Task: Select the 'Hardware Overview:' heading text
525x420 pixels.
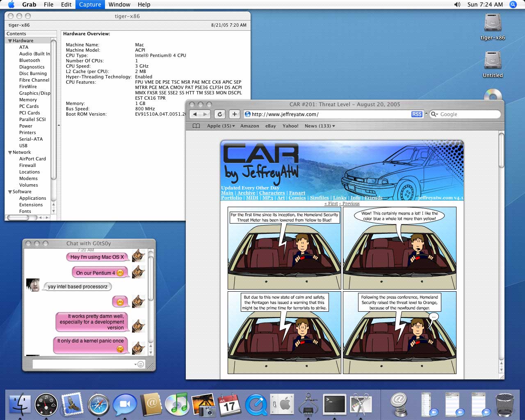Action: click(x=87, y=34)
